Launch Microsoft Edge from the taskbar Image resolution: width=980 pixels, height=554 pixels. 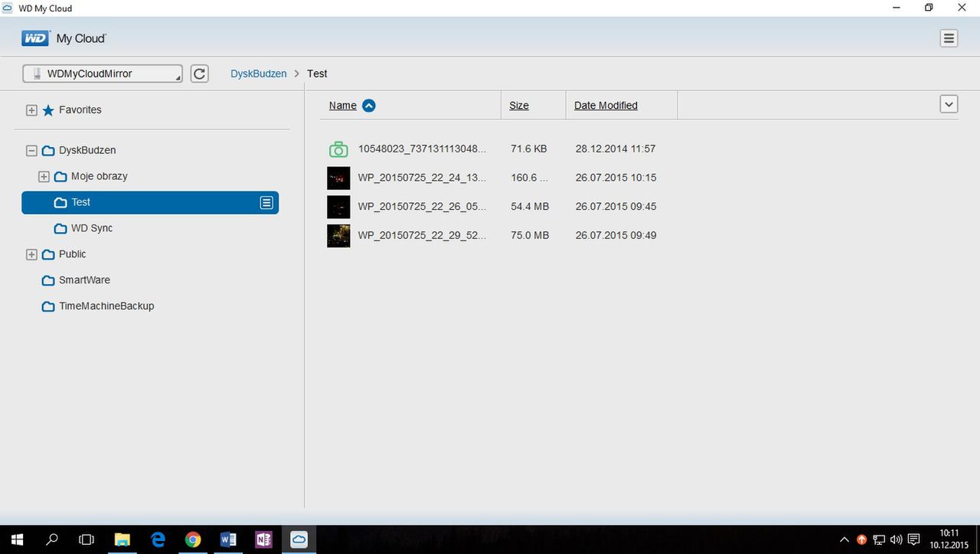pyautogui.click(x=158, y=539)
